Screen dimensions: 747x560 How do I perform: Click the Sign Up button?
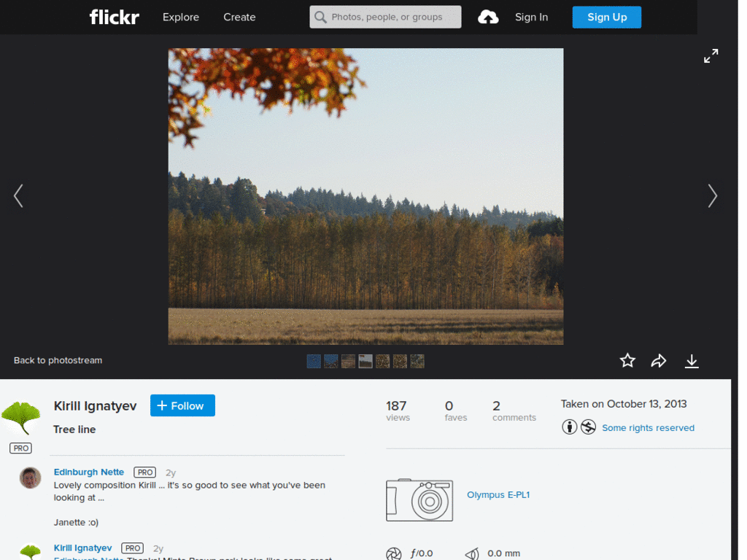pos(606,17)
